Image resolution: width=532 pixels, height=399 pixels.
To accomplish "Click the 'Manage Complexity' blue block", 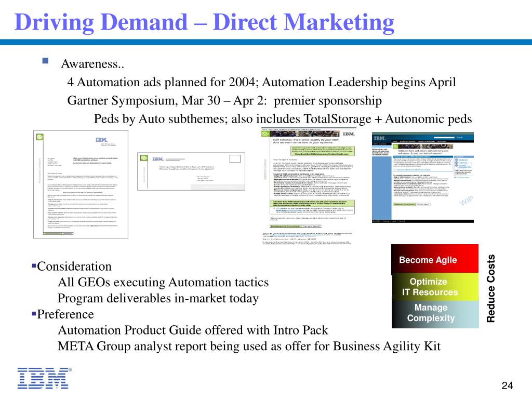I will [x=435, y=313].
